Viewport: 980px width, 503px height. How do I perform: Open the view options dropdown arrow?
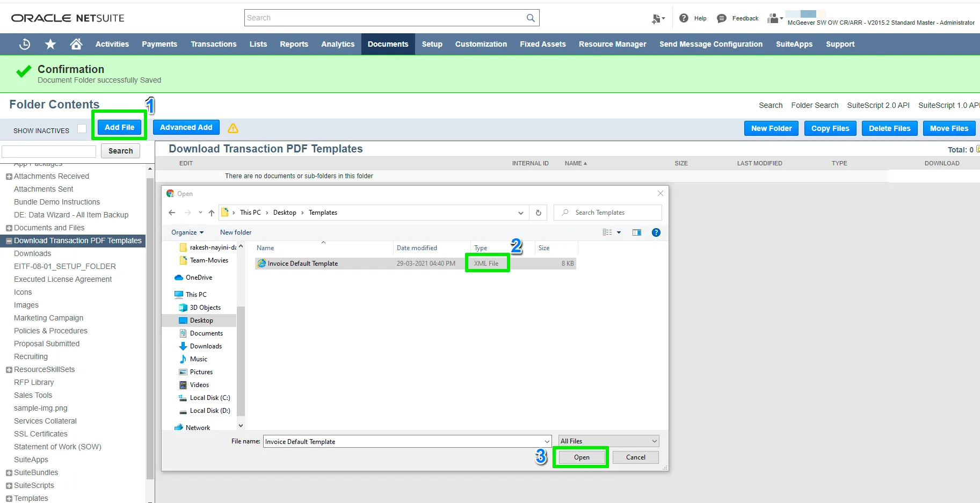(x=619, y=232)
